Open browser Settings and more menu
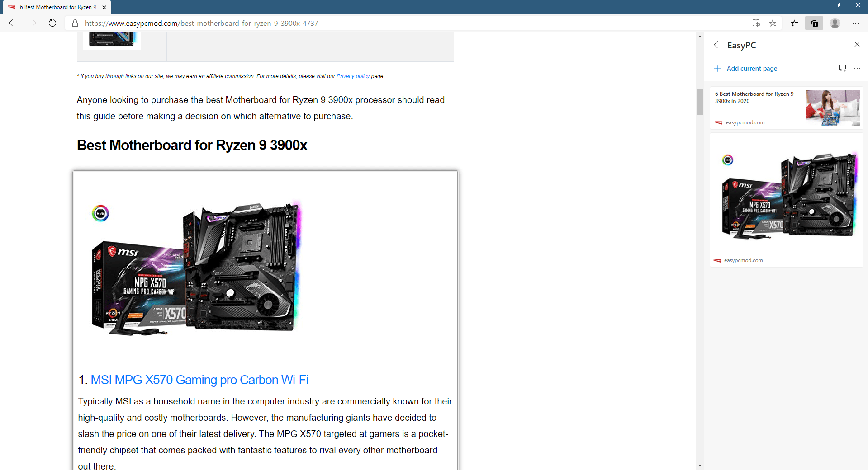 (x=856, y=23)
